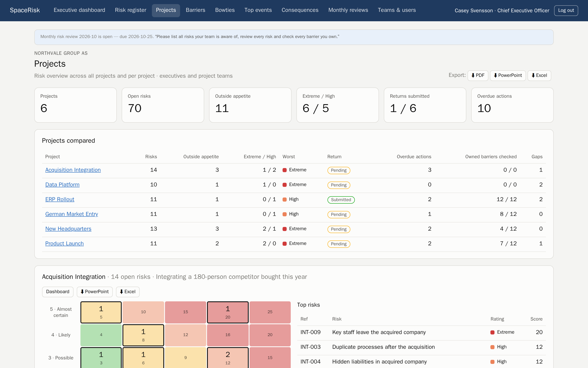Open the Acquisition Integration project link
The width and height of the screenshot is (588, 368).
tap(73, 170)
